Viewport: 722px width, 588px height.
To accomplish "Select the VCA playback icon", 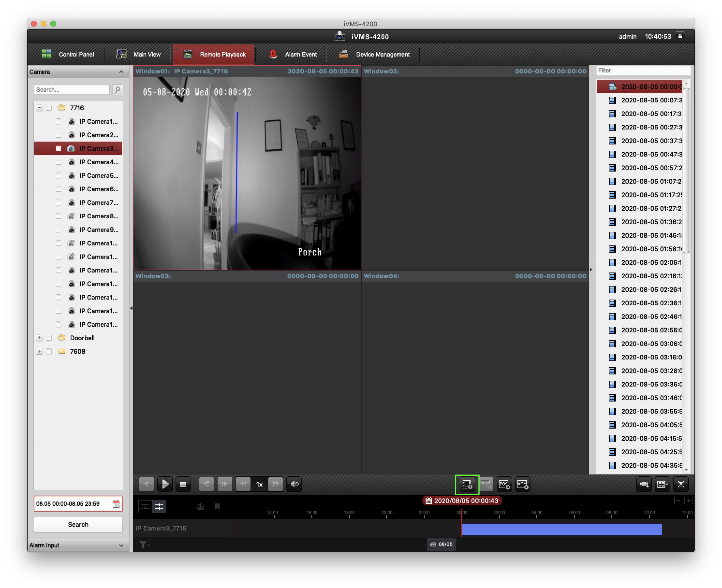I will [x=522, y=484].
